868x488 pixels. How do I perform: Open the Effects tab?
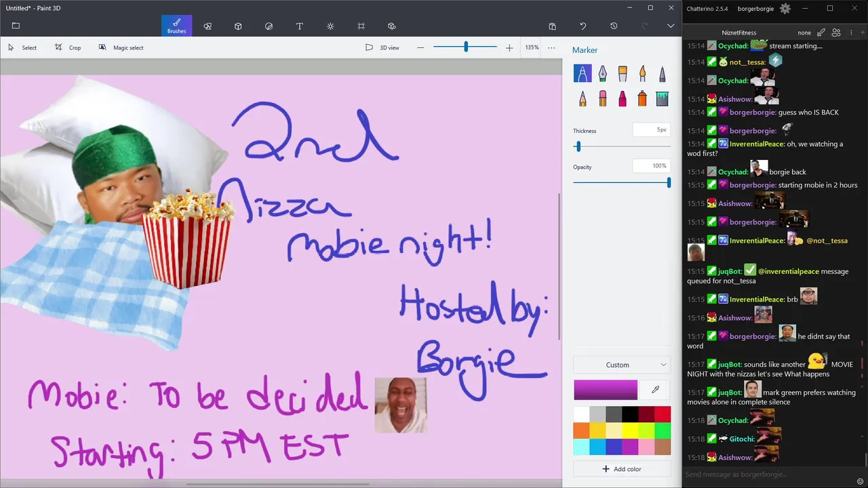(330, 26)
